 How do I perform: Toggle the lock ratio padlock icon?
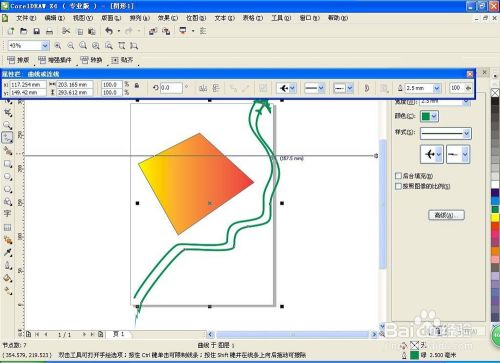coord(137,85)
